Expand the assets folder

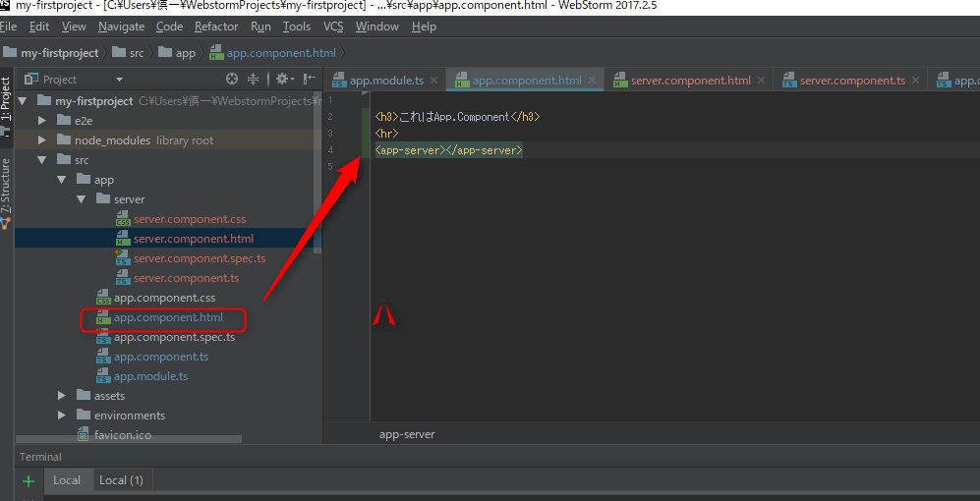[62, 396]
